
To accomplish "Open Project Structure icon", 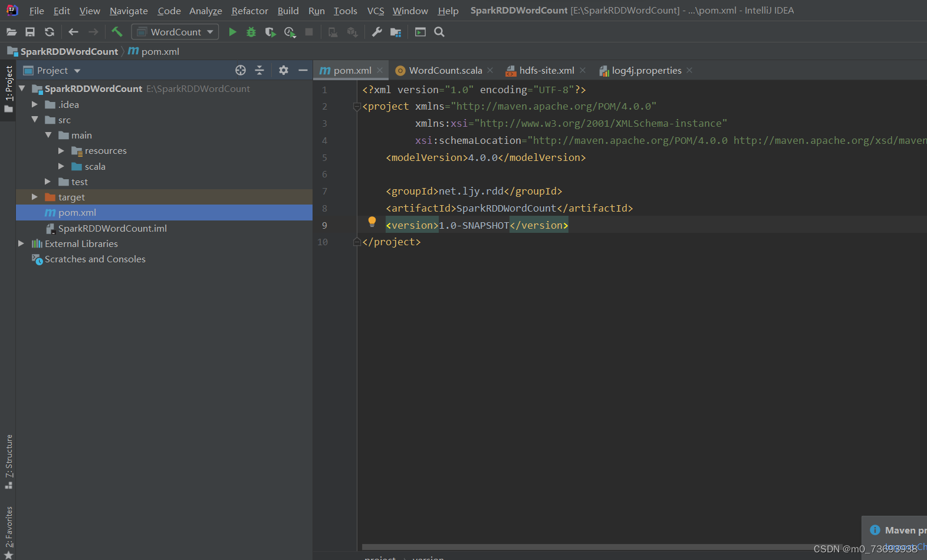I will pyautogui.click(x=396, y=32).
